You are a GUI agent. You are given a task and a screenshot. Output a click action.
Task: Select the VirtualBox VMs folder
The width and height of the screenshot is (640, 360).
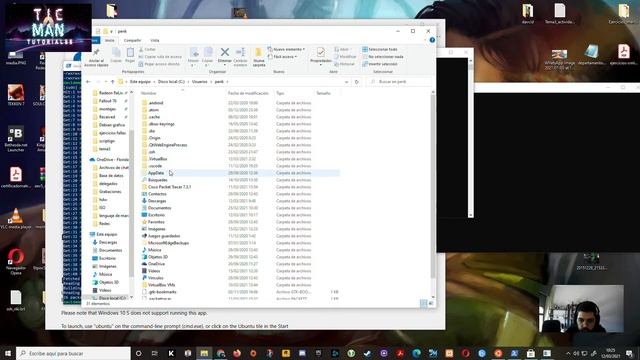[x=161, y=285]
